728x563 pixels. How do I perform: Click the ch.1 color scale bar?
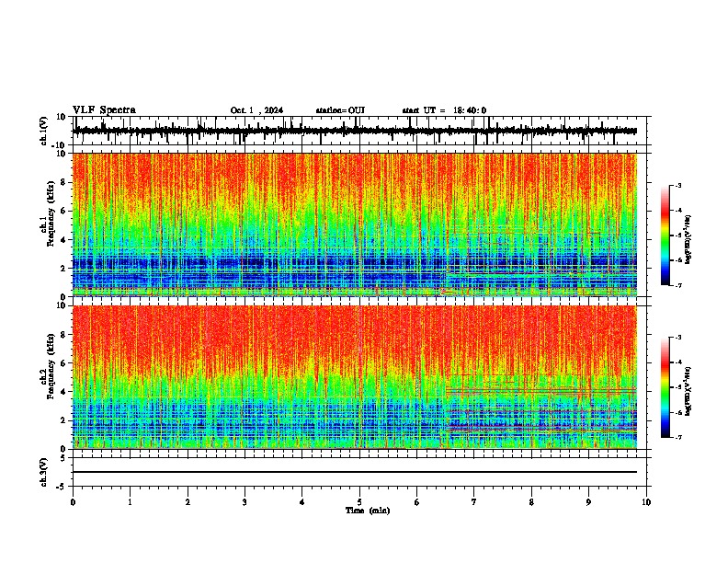(665, 236)
